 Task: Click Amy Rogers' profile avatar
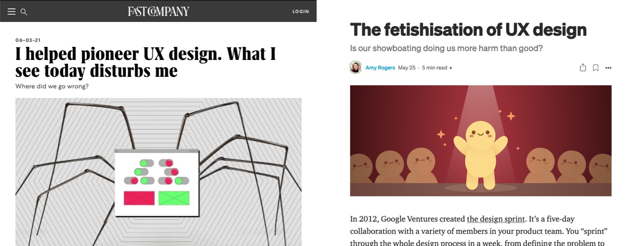[x=356, y=67]
